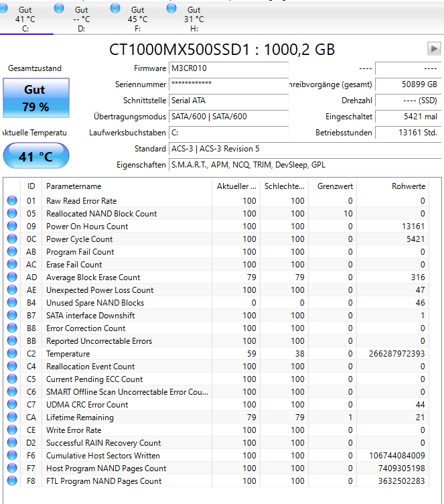Click status icon of Program Fail Count
The image size is (444, 504).
click(x=12, y=252)
